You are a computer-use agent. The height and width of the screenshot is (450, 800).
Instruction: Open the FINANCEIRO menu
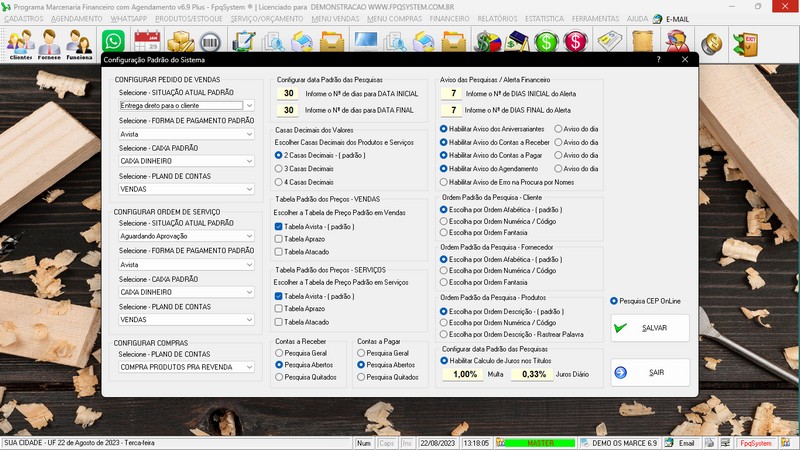[449, 19]
